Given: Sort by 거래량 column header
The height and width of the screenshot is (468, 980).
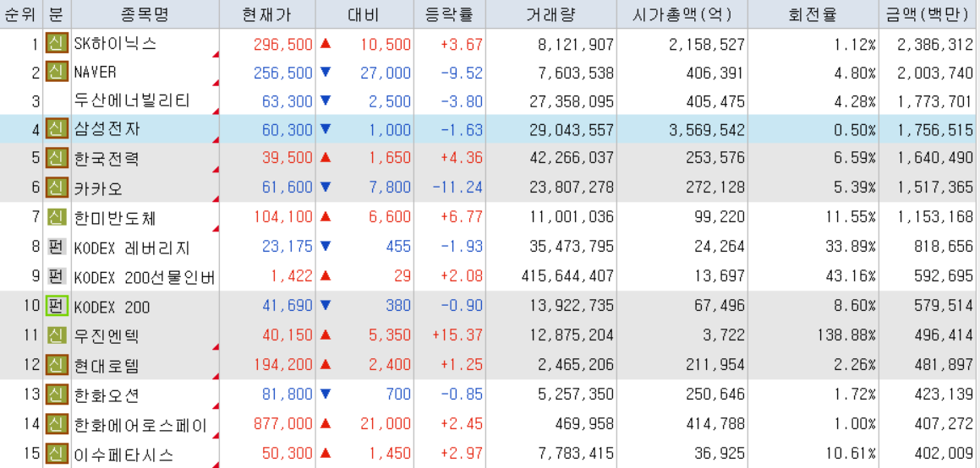Looking at the screenshot, I should coord(550,14).
